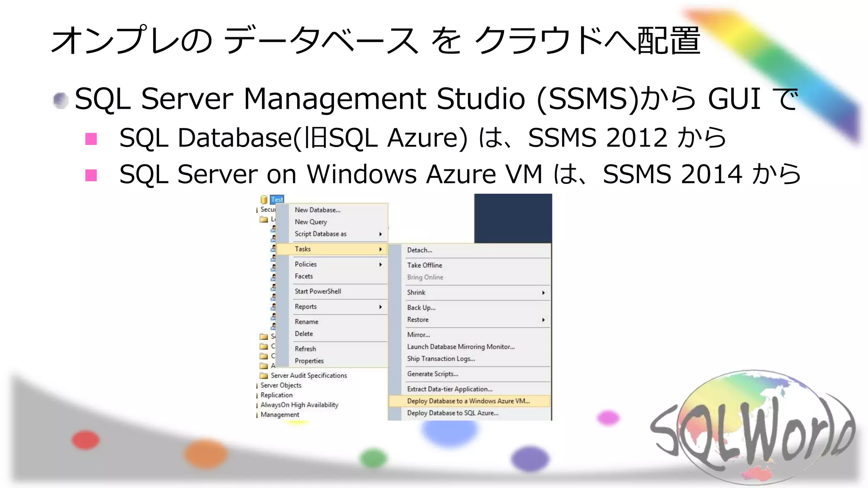868x488 pixels.
Task: Choose Delete in context menu
Action: coord(303,334)
